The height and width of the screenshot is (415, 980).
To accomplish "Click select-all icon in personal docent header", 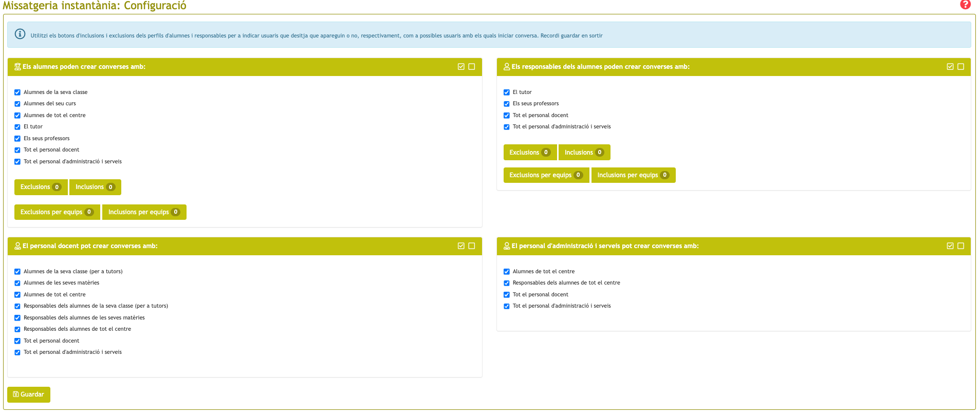I will [x=461, y=246].
